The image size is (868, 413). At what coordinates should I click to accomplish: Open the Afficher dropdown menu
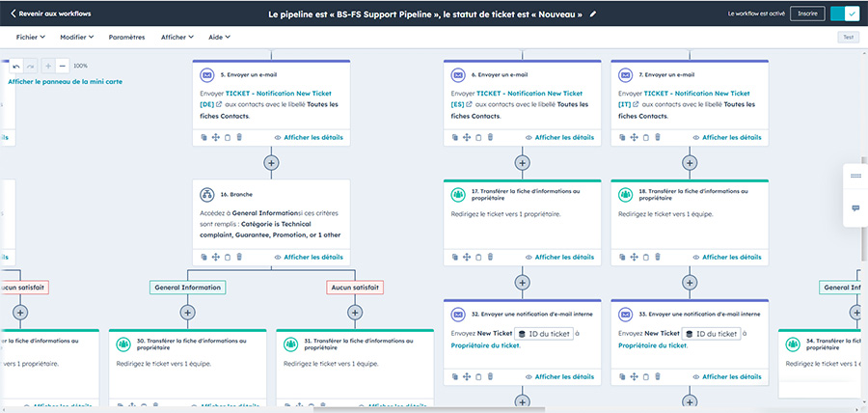coord(177,37)
